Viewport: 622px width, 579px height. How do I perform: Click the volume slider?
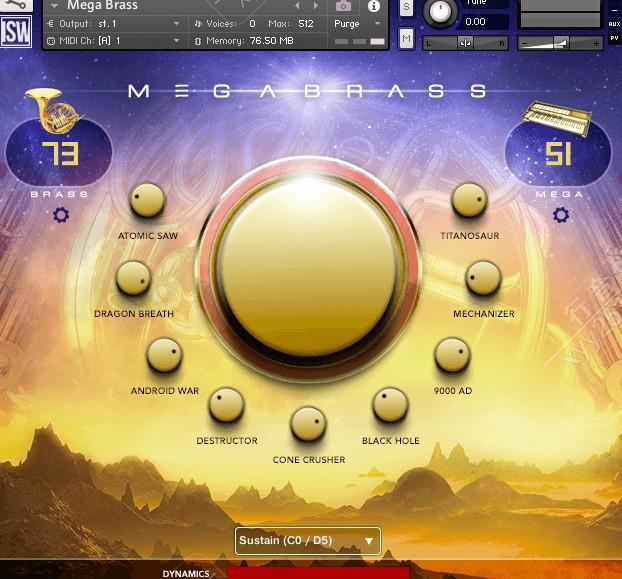560,43
